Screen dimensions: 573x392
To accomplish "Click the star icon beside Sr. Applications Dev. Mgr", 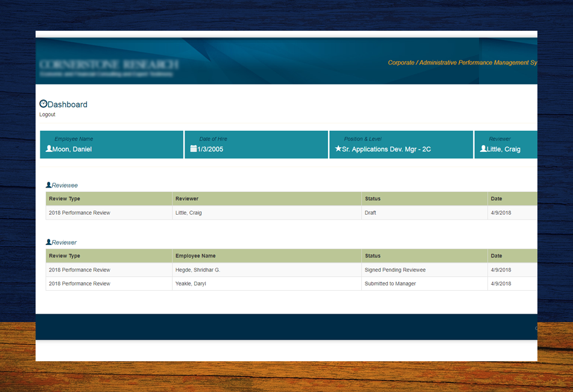I will pos(338,148).
